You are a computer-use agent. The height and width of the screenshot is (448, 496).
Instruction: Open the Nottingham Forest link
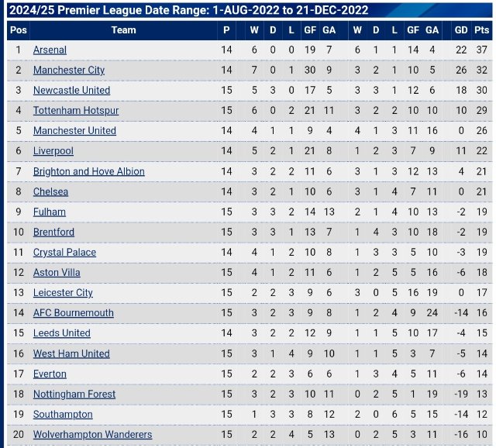click(74, 394)
